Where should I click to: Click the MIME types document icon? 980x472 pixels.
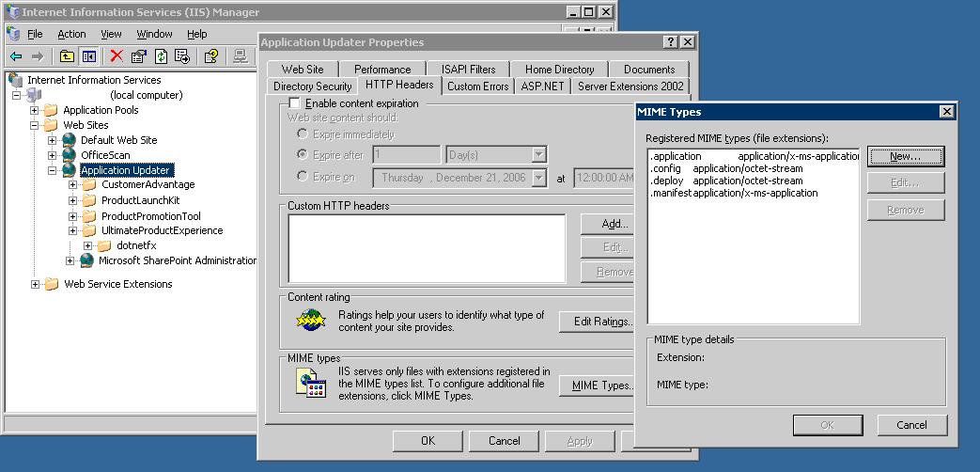pyautogui.click(x=311, y=384)
